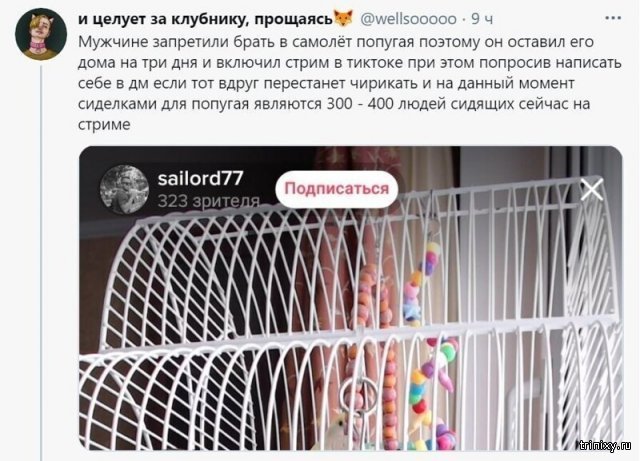Image resolution: width=640 pixels, height=461 pixels.
Task: Open the sailord77 streamer avatar
Action: [x=124, y=189]
